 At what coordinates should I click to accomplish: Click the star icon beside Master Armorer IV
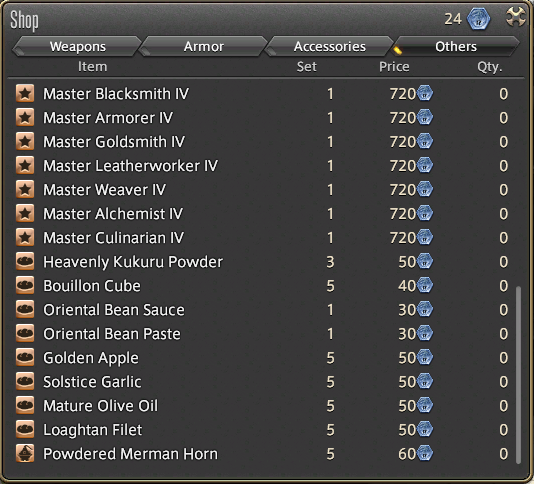coord(25,118)
